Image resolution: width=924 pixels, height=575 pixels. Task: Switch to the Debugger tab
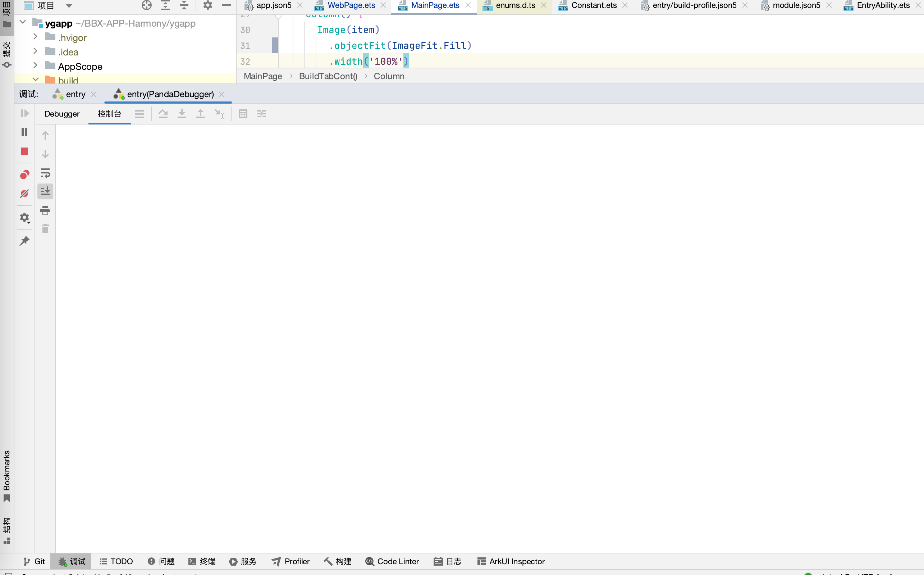click(62, 114)
